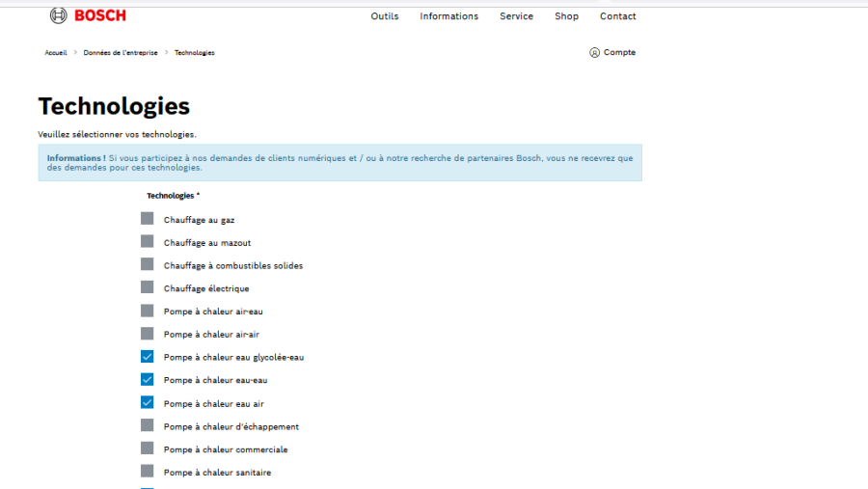The image size is (868, 489).
Task: Click the Compte label text
Action: coord(619,52)
